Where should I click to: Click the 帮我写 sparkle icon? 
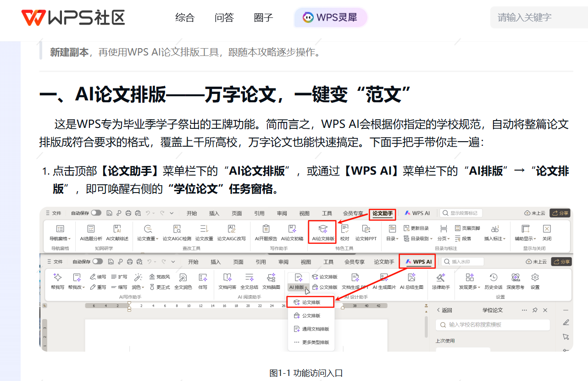point(57,277)
